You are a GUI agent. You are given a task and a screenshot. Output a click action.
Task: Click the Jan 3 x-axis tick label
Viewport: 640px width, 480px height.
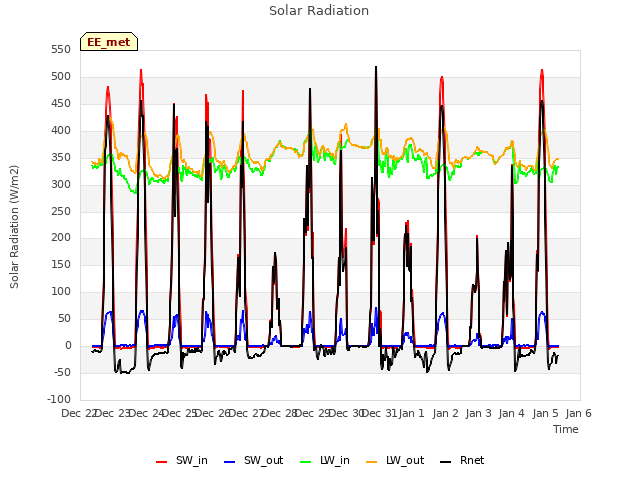(x=478, y=413)
